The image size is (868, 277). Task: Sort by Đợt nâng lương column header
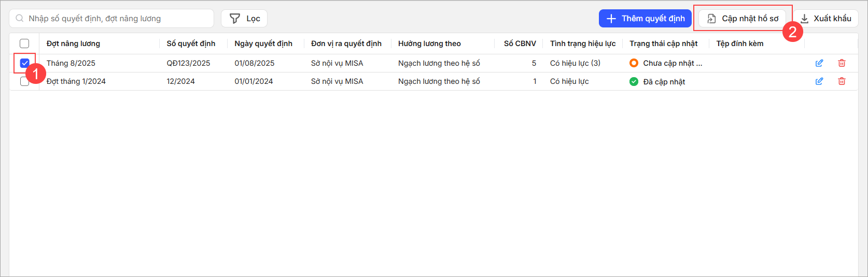73,43
